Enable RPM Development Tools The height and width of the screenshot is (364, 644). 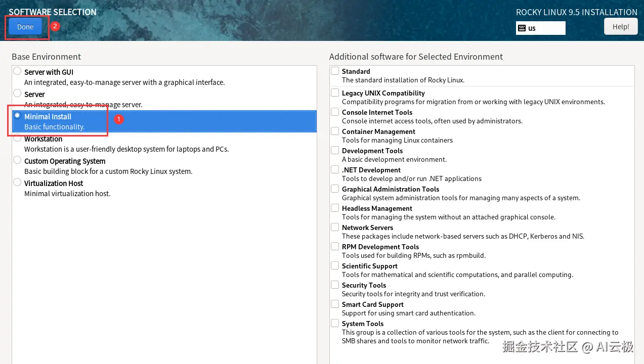pos(335,246)
